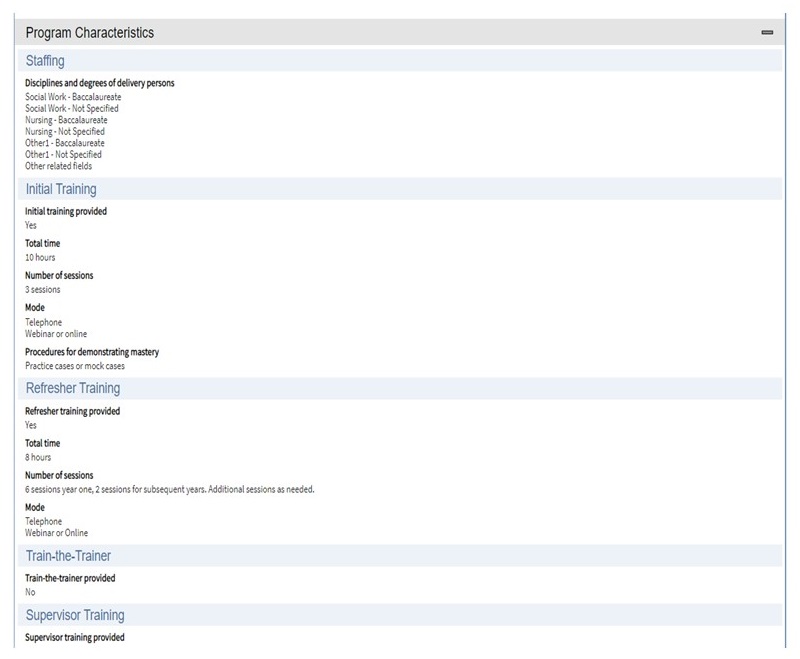Click 'Practice cases or mock cases' text
This screenshot has width=800, height=659.
[x=75, y=366]
